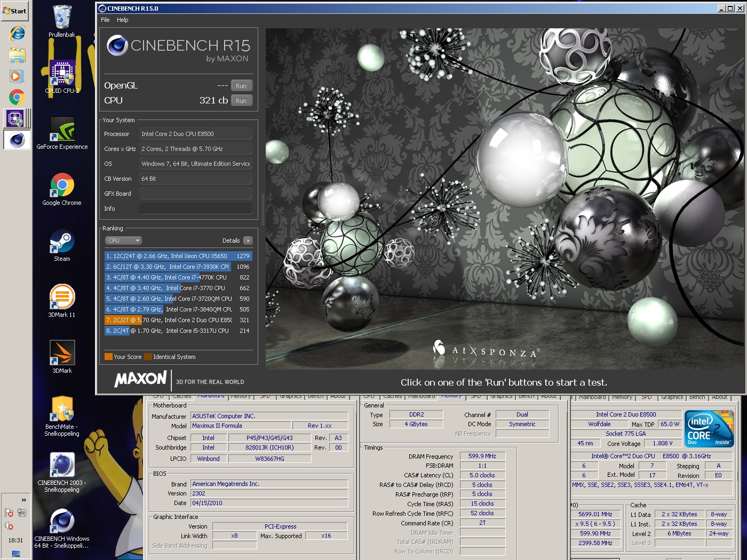Launch Windows Media Player from the taskbar
The height and width of the screenshot is (560, 747).
coord(17,76)
